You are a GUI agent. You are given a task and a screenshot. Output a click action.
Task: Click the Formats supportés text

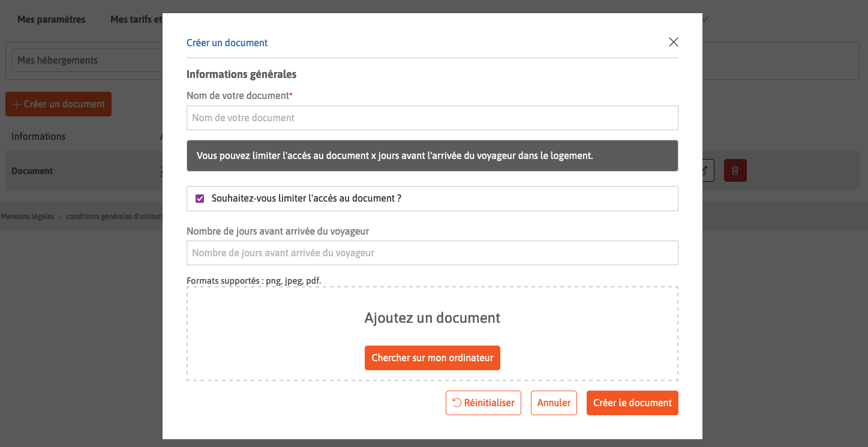tap(254, 281)
